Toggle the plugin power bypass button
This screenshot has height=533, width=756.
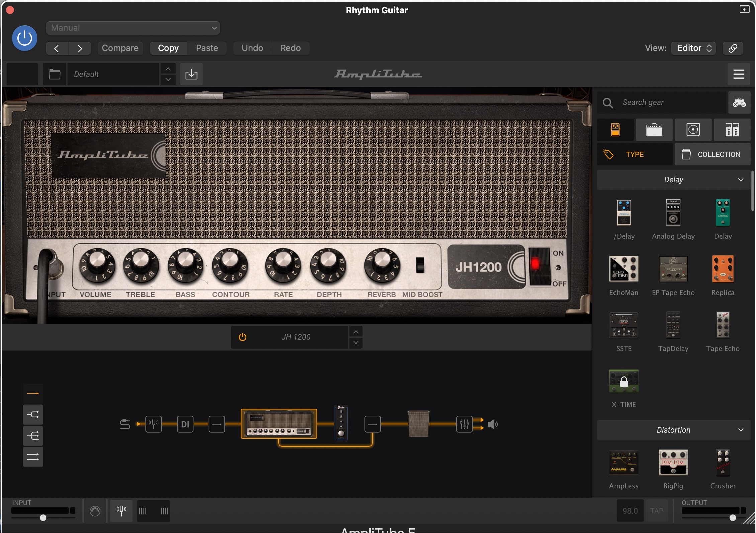25,38
